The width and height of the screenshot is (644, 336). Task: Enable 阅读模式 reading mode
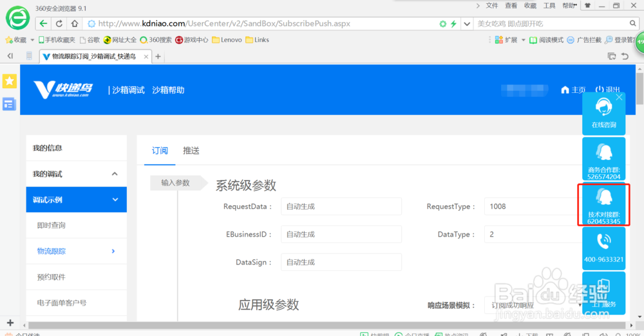[x=546, y=40]
